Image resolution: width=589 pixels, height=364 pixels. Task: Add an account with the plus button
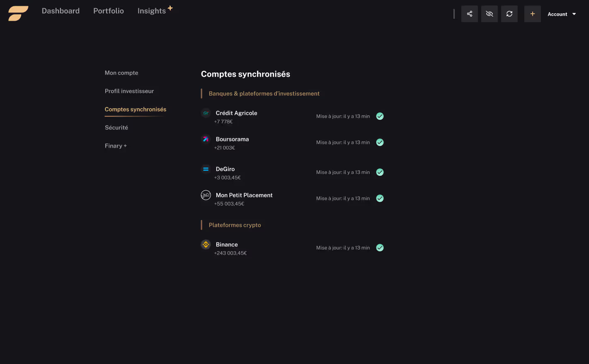[533, 14]
